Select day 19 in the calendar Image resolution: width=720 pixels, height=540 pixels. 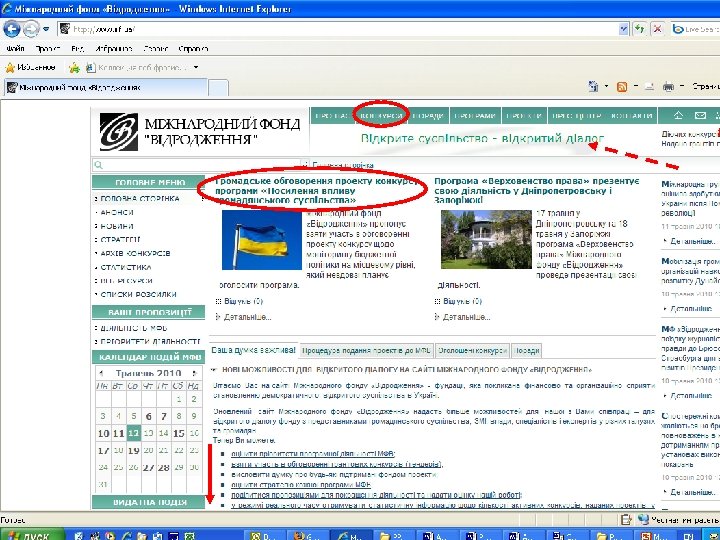pos(134,450)
